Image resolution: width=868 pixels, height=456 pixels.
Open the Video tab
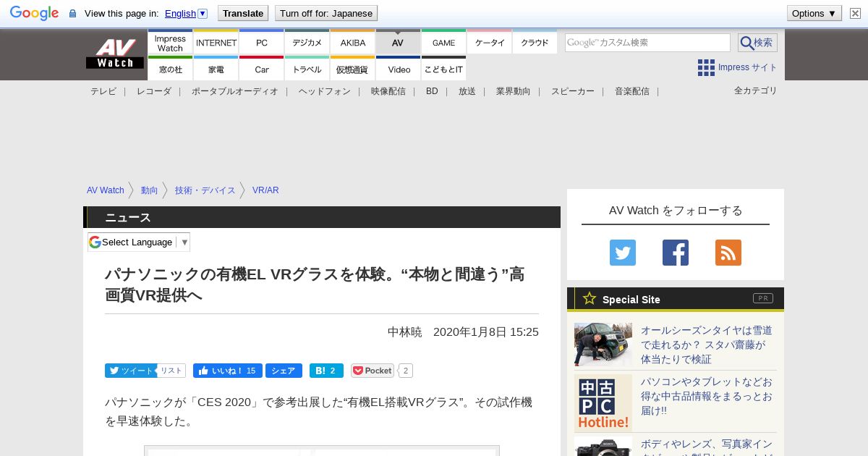399,69
